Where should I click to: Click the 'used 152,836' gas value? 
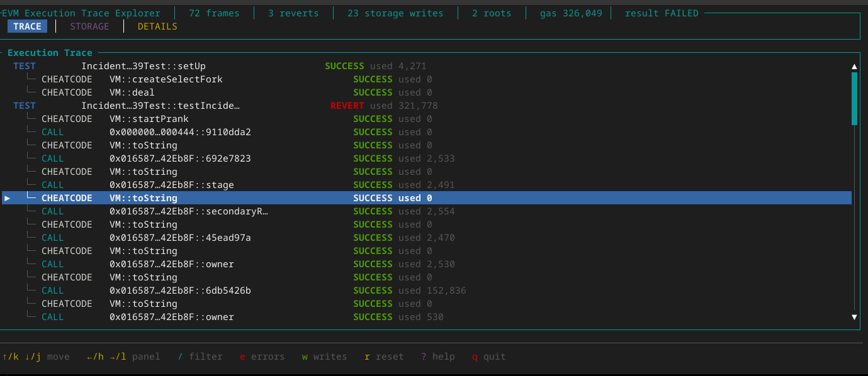[x=432, y=290]
